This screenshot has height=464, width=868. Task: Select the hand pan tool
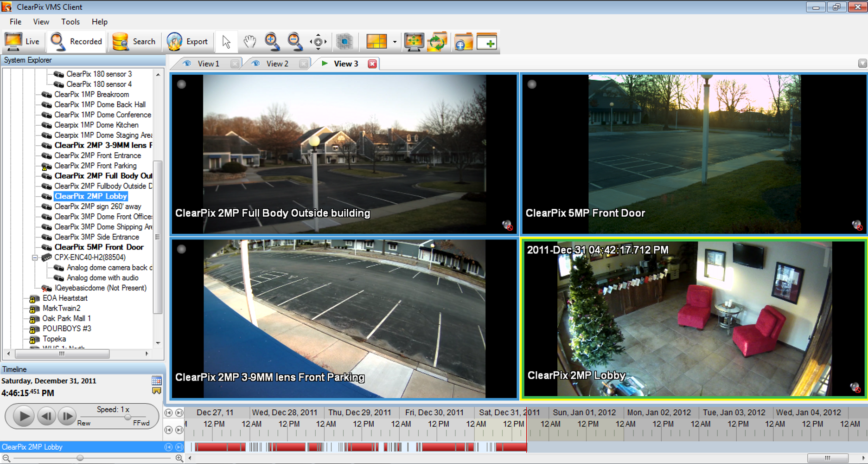[249, 41]
